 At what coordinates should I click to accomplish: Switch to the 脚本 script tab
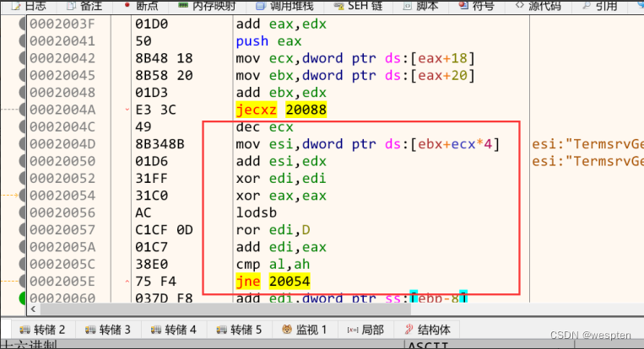[x=425, y=5]
